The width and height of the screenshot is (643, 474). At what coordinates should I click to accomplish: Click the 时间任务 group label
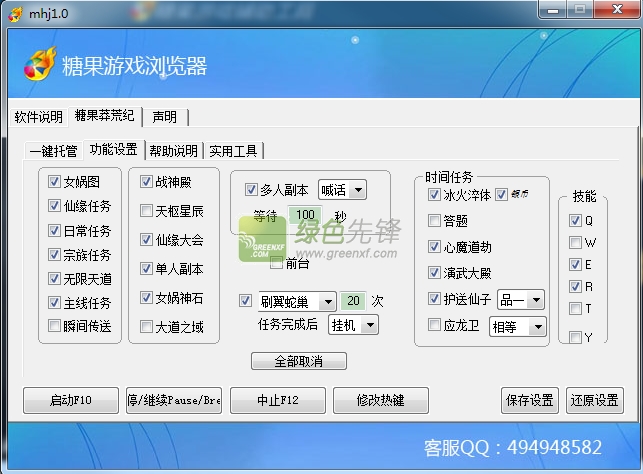pyautogui.click(x=449, y=177)
